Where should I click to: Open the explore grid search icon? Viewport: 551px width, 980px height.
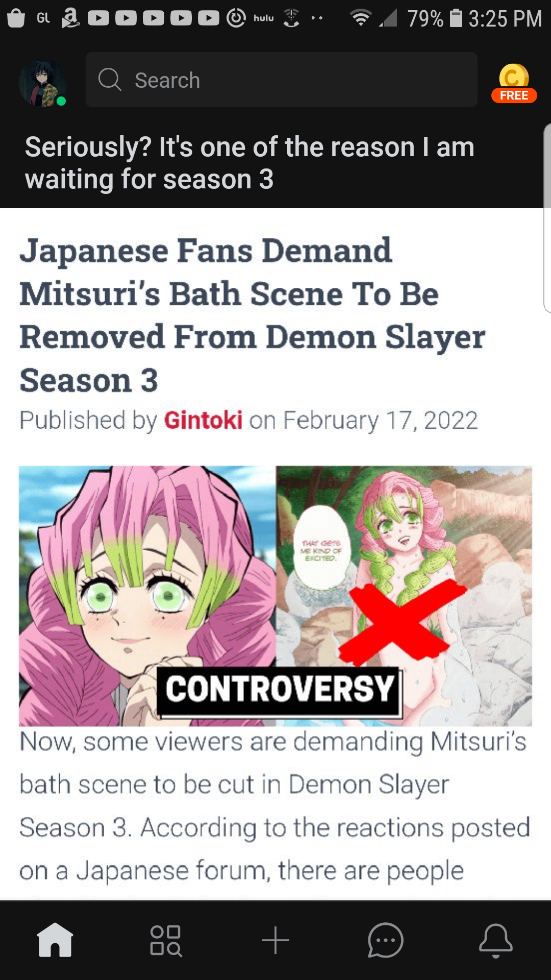166,940
